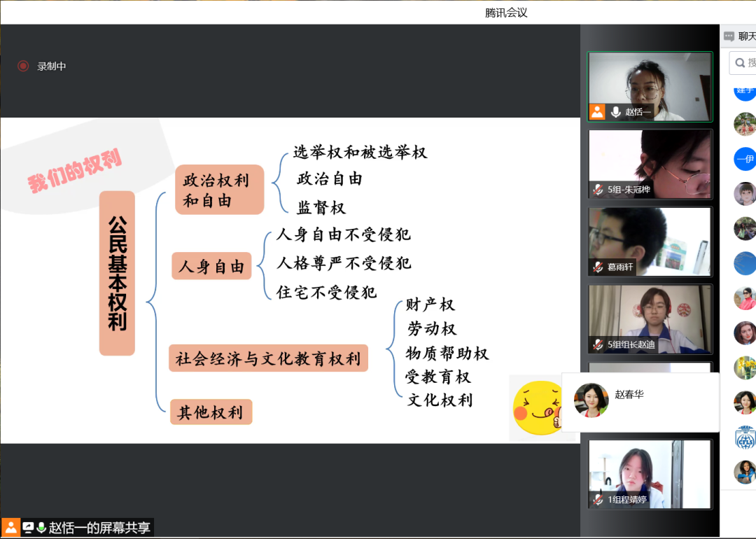
Task: Click the magnifier icon in the chat search box
Action: coord(740,63)
